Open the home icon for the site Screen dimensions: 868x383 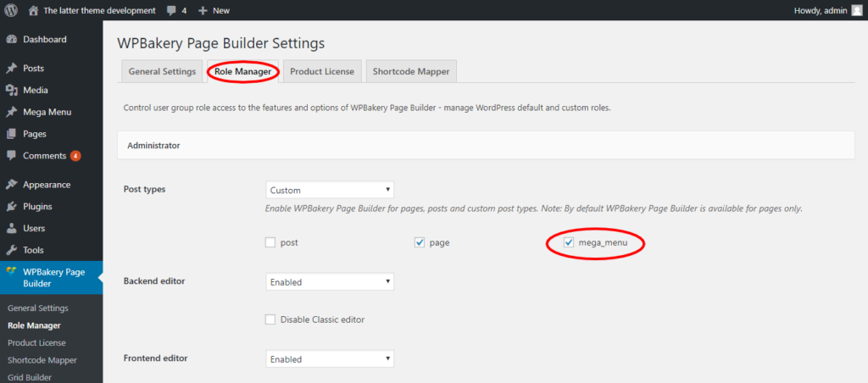(33, 10)
